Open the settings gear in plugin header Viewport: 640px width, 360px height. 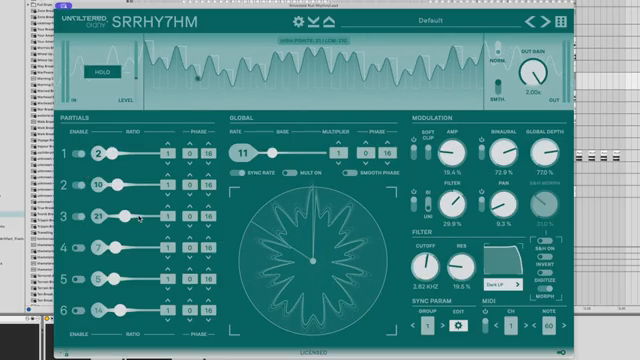pyautogui.click(x=298, y=22)
